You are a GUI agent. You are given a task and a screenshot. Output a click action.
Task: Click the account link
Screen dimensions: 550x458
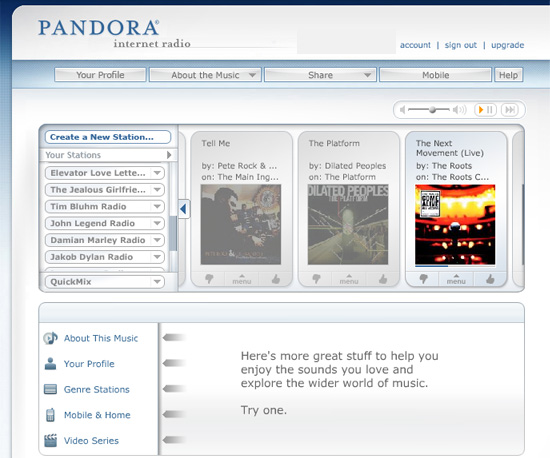click(x=415, y=45)
